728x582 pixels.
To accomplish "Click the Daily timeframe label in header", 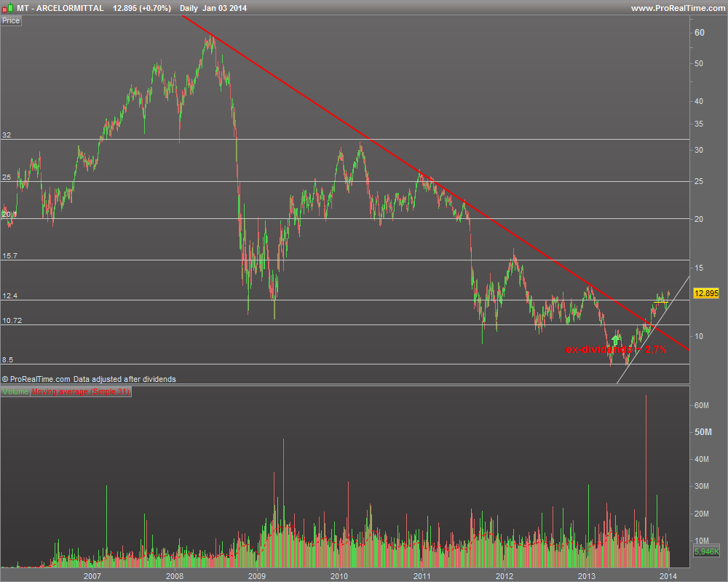I will (189, 8).
